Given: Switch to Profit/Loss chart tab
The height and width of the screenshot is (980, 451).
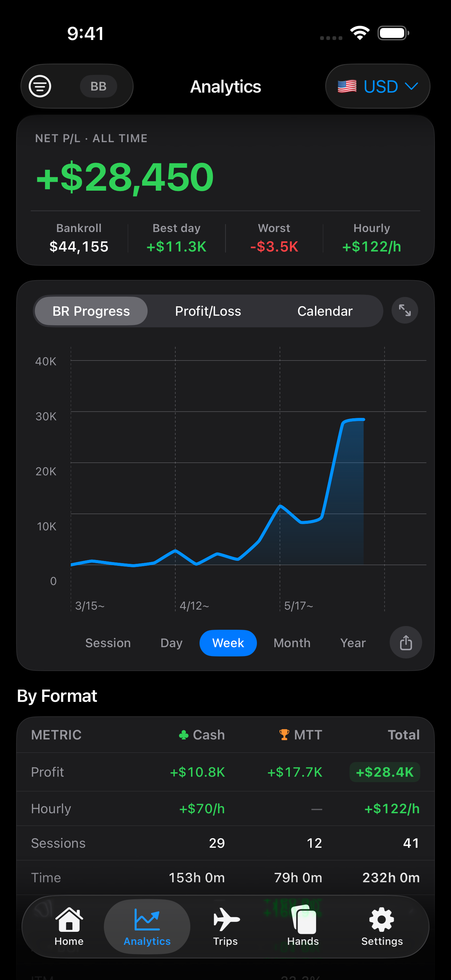Looking at the screenshot, I should pos(208,311).
